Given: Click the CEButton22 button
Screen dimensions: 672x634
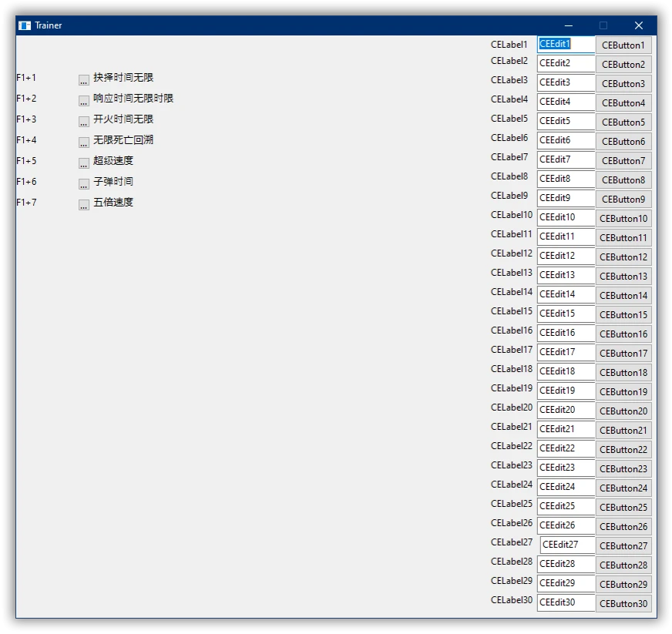Looking at the screenshot, I should pyautogui.click(x=623, y=450).
